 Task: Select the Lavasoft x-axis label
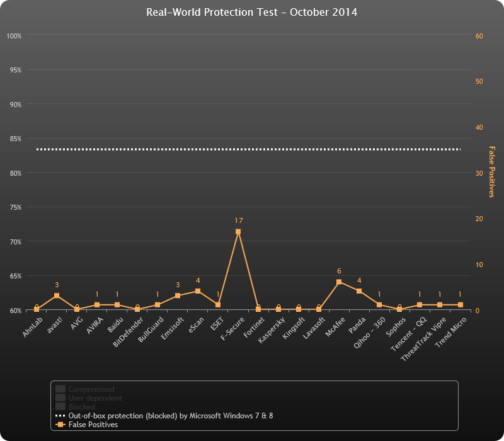click(314, 328)
